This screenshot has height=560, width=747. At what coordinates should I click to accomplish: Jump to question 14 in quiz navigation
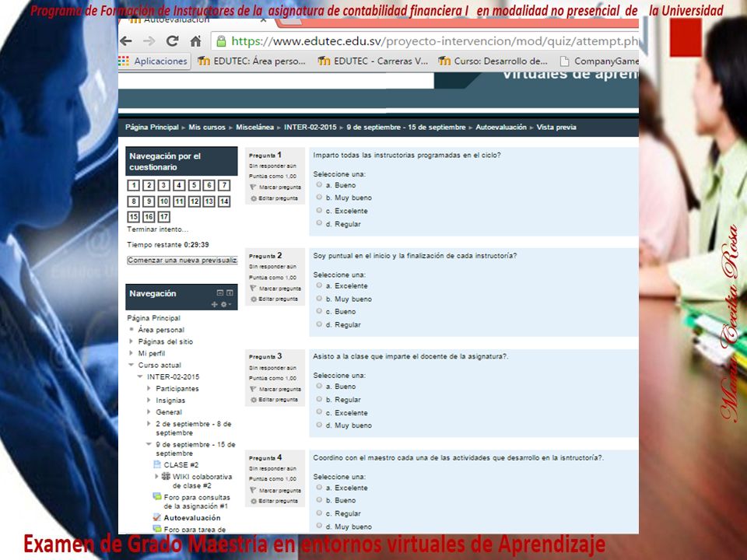(x=224, y=201)
